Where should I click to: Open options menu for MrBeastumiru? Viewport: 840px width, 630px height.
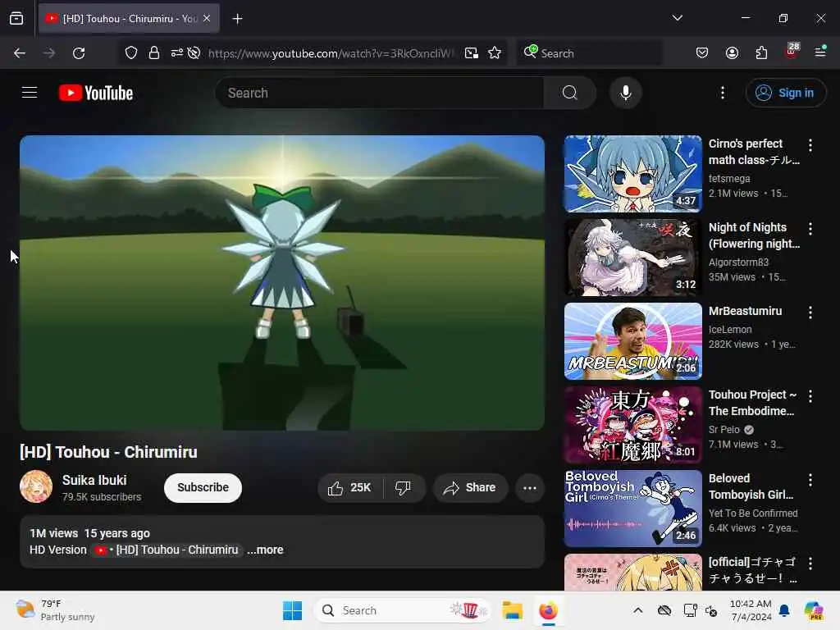[x=810, y=313]
